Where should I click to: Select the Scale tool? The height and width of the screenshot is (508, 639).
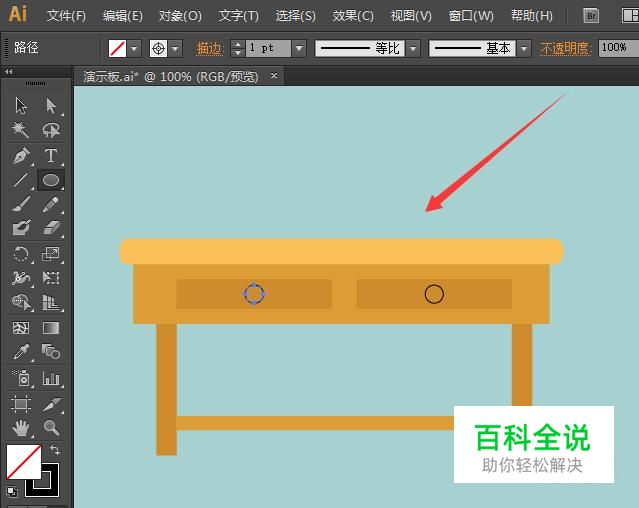51,254
